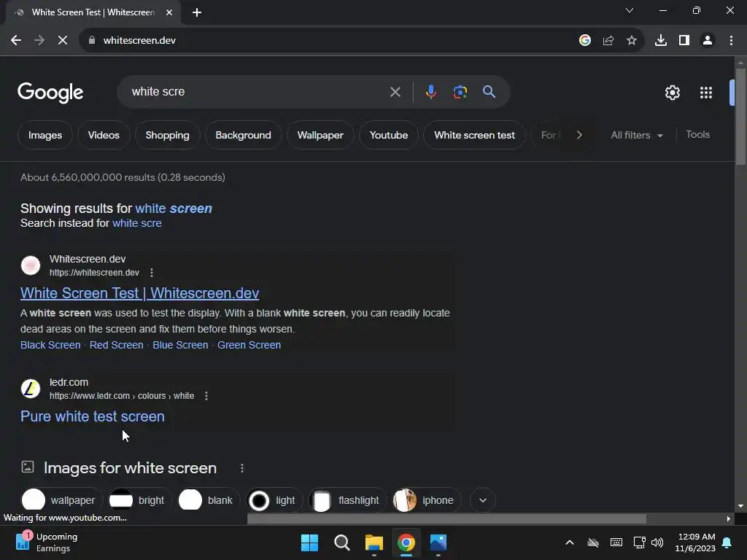
Task: Start voice search with microphone
Action: coord(430,92)
